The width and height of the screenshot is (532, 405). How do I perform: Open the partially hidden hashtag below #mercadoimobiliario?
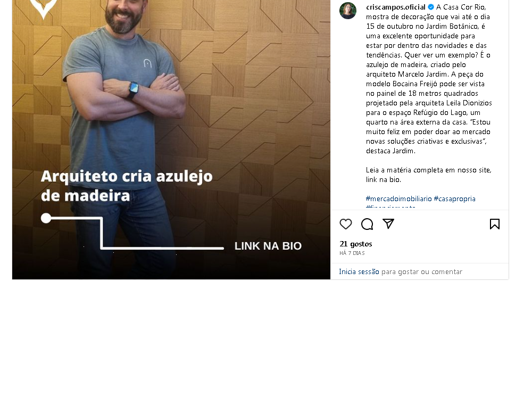pyautogui.click(x=390, y=206)
